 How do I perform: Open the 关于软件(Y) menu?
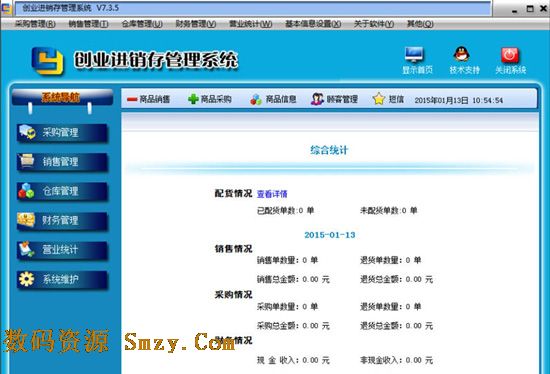[x=374, y=24]
